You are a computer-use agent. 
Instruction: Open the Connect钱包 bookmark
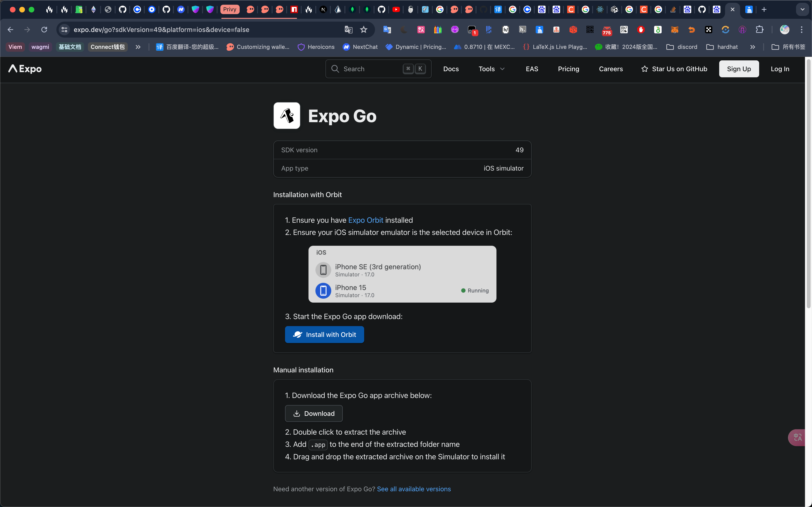click(x=108, y=47)
